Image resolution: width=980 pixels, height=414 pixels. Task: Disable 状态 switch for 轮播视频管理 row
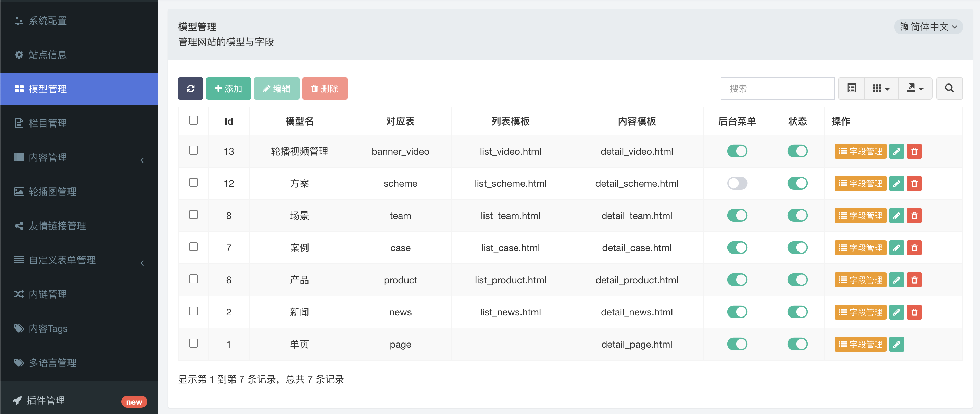click(x=797, y=151)
